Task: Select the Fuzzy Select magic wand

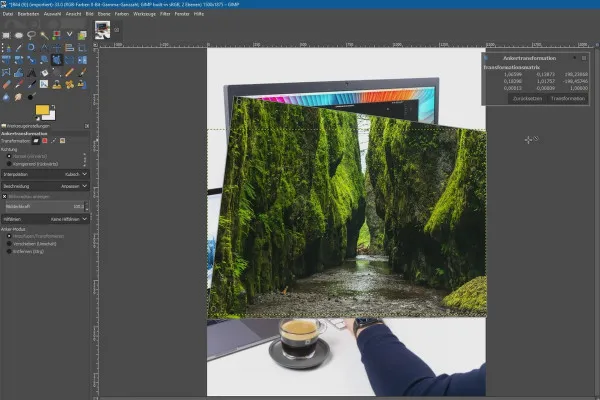Action: pyautogui.click(x=44, y=35)
